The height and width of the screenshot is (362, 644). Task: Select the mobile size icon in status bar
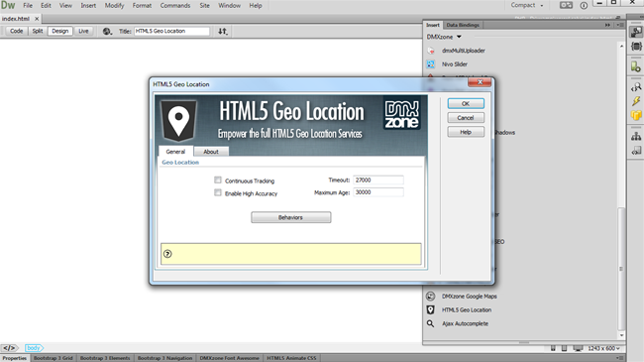coord(553,348)
